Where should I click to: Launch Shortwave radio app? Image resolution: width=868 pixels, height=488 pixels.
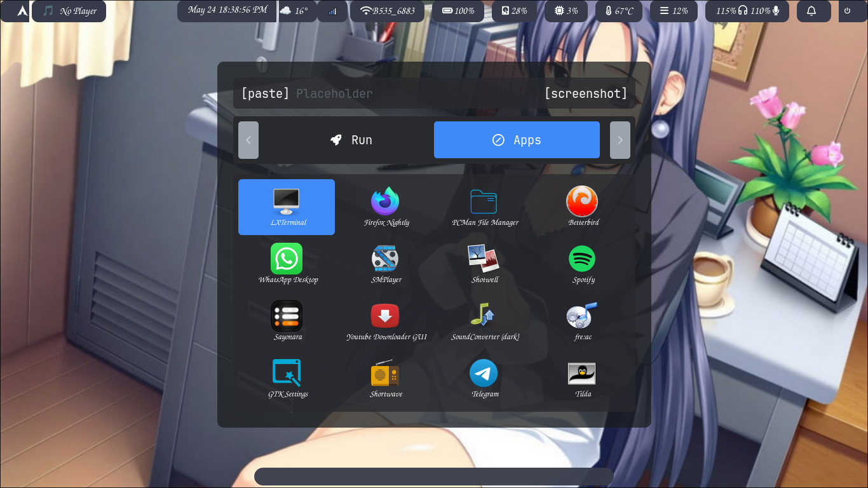(x=386, y=379)
